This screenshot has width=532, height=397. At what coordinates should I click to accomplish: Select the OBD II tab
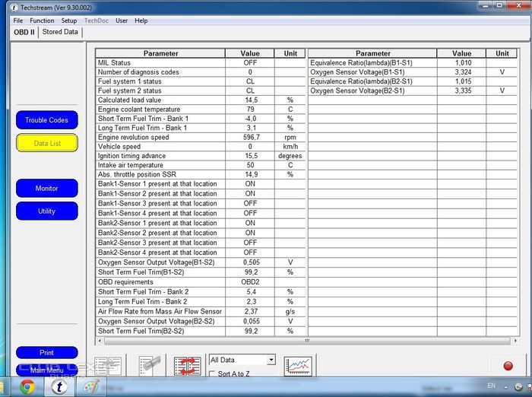tap(24, 32)
